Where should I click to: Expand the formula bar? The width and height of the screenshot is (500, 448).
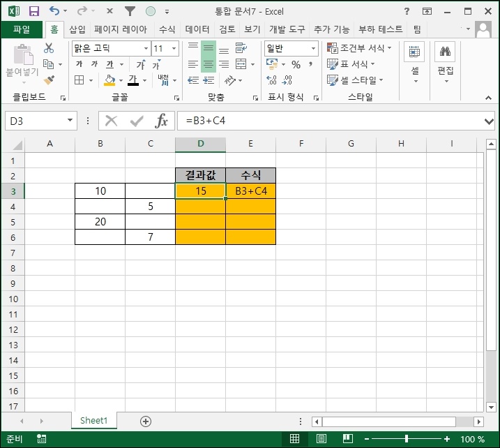pyautogui.click(x=489, y=121)
